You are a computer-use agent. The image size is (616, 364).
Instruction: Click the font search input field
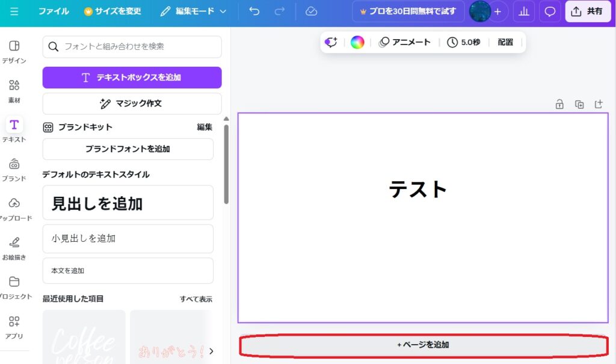coord(132,47)
